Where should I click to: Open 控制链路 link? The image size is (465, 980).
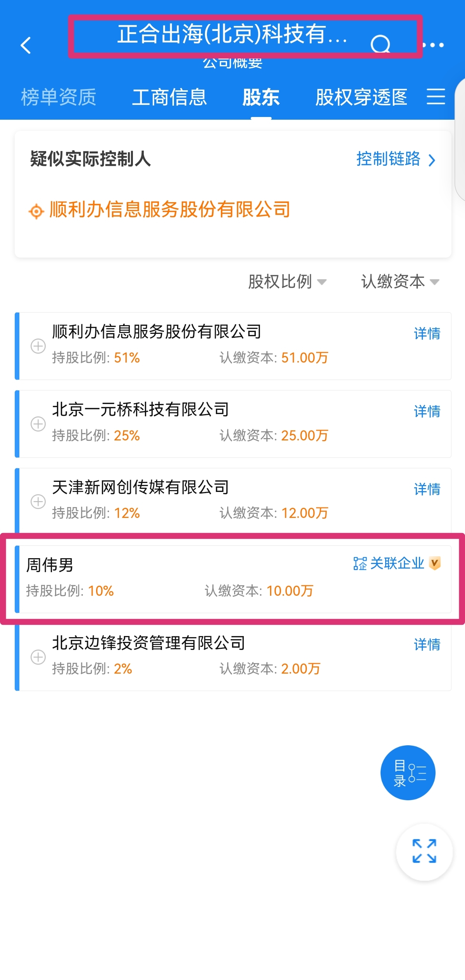coord(396,159)
